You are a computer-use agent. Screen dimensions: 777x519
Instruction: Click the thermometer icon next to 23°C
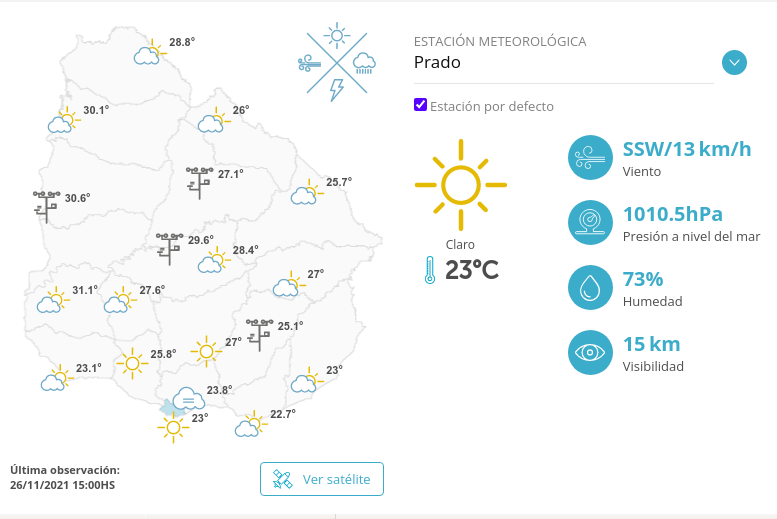click(x=430, y=270)
